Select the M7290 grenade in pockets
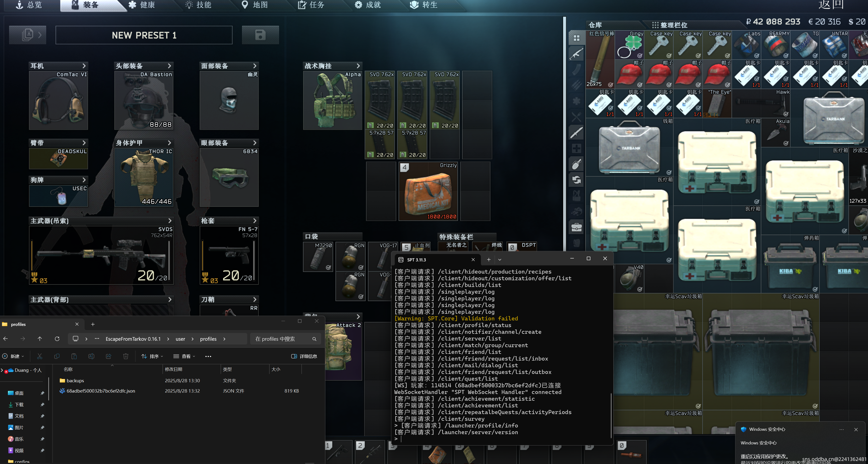The image size is (868, 464). tap(318, 257)
